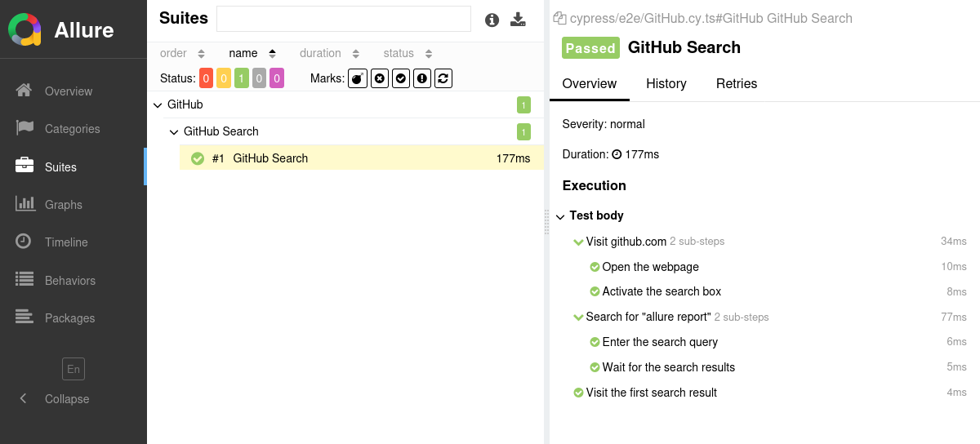980x444 pixels.
Task: Copy the test path with the clipboard icon
Action: (559, 18)
